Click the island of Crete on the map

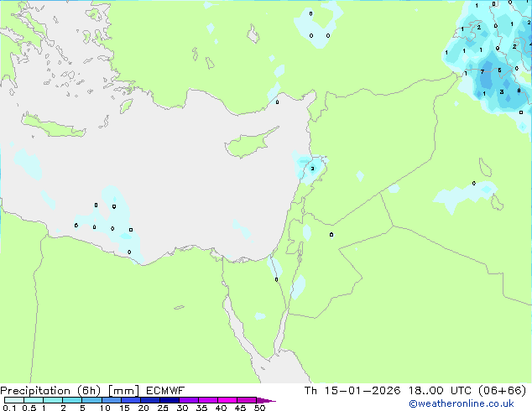(x=53, y=126)
